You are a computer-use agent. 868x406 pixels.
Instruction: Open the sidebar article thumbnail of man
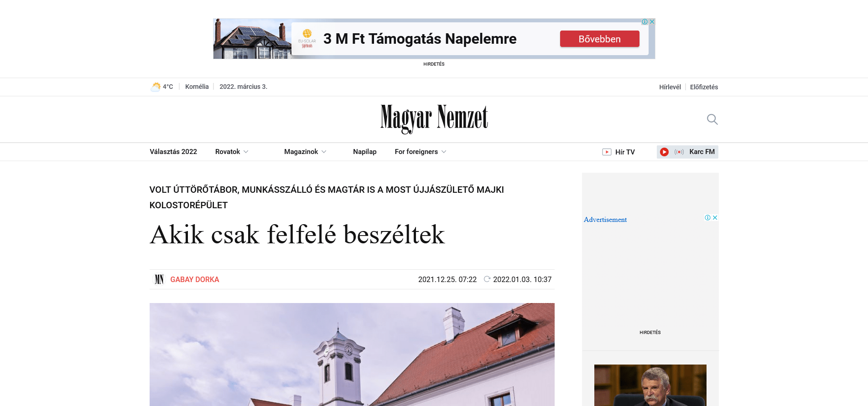pos(650,385)
